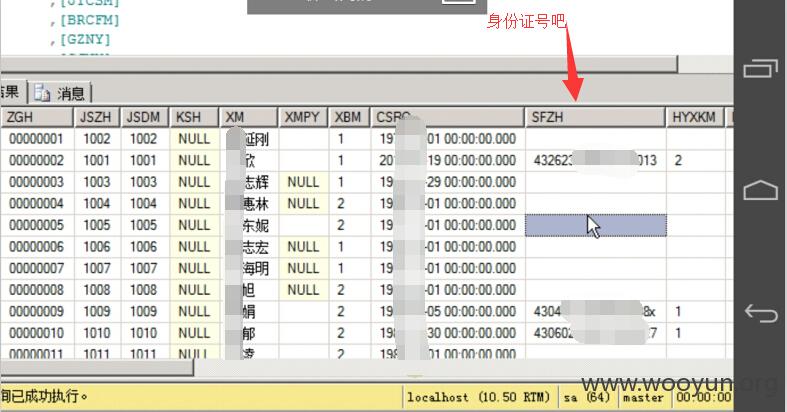The image size is (787, 412).
Task: Select highlighted SFZH cell in row 00000005
Action: [x=596, y=225]
